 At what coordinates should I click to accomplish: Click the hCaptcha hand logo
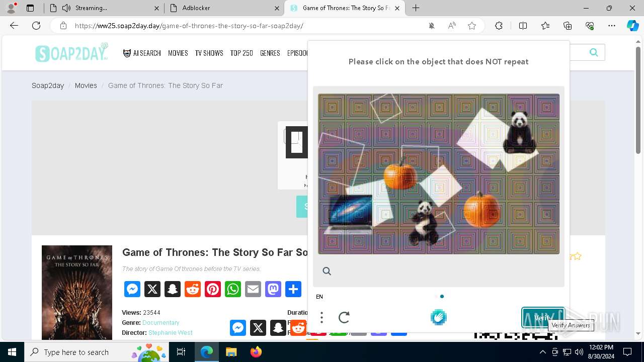[x=439, y=317]
